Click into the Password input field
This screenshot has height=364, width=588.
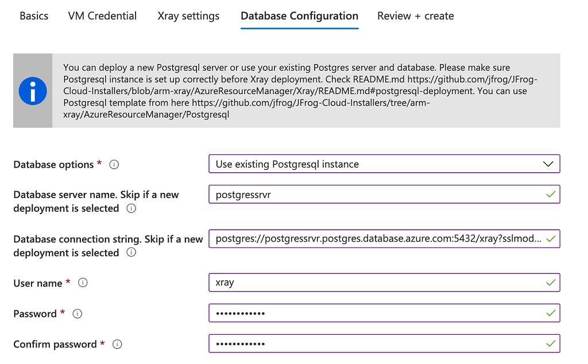(384, 313)
